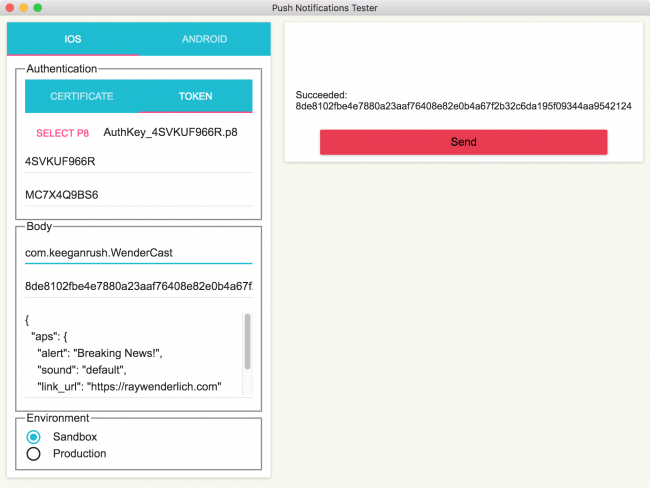Minimize the window with yellow button
650x488 pixels.
24,7
